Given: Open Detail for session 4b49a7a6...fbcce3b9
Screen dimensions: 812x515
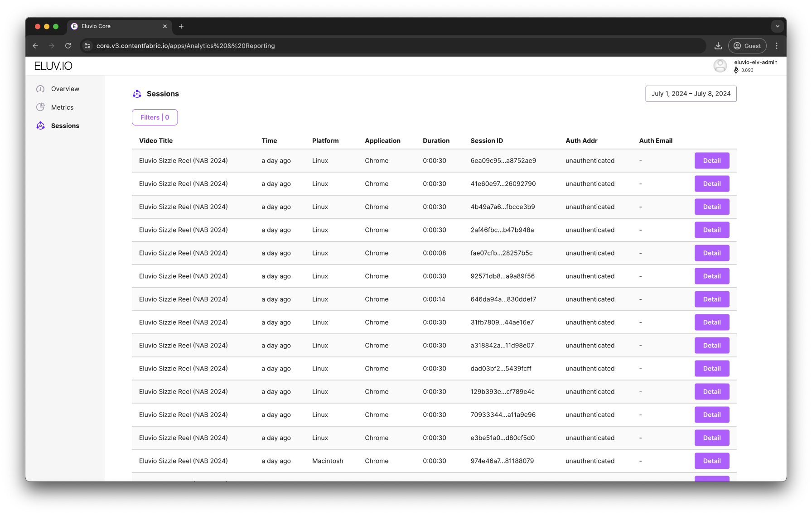Looking at the screenshot, I should click(712, 207).
